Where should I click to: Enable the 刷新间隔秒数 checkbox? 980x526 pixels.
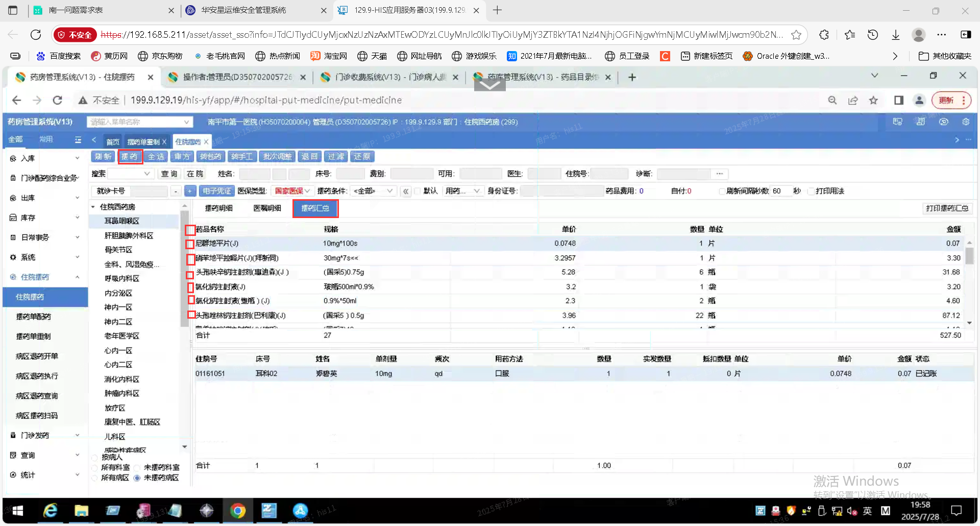tap(721, 191)
